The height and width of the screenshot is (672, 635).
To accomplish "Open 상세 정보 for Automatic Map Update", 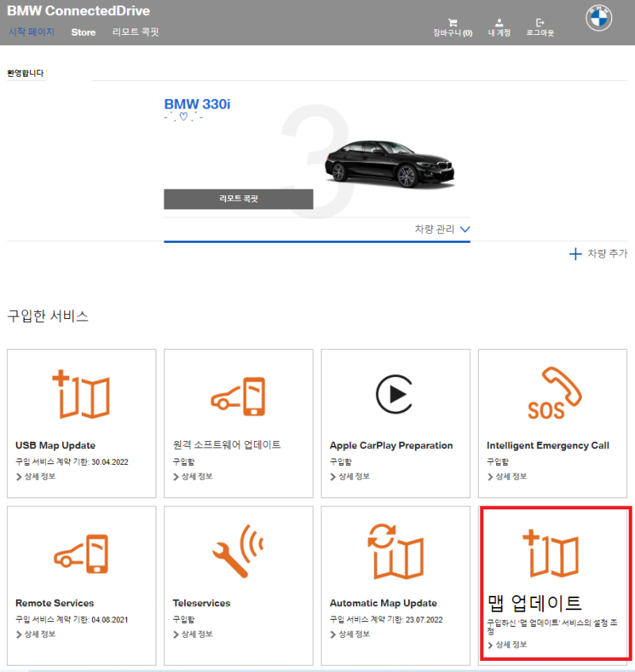I will [x=352, y=634].
